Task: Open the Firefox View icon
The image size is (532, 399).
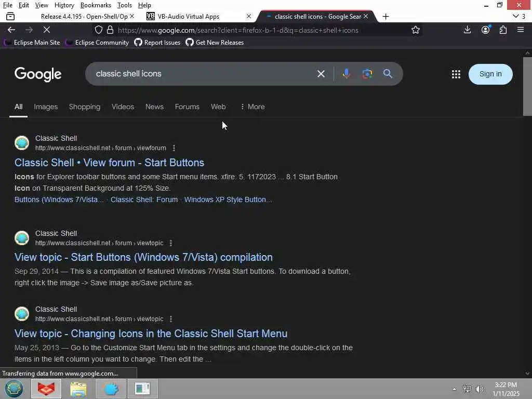Action: [x=10, y=16]
